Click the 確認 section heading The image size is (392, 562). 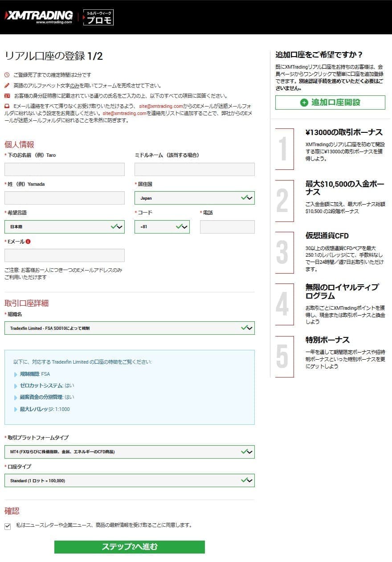(12, 511)
